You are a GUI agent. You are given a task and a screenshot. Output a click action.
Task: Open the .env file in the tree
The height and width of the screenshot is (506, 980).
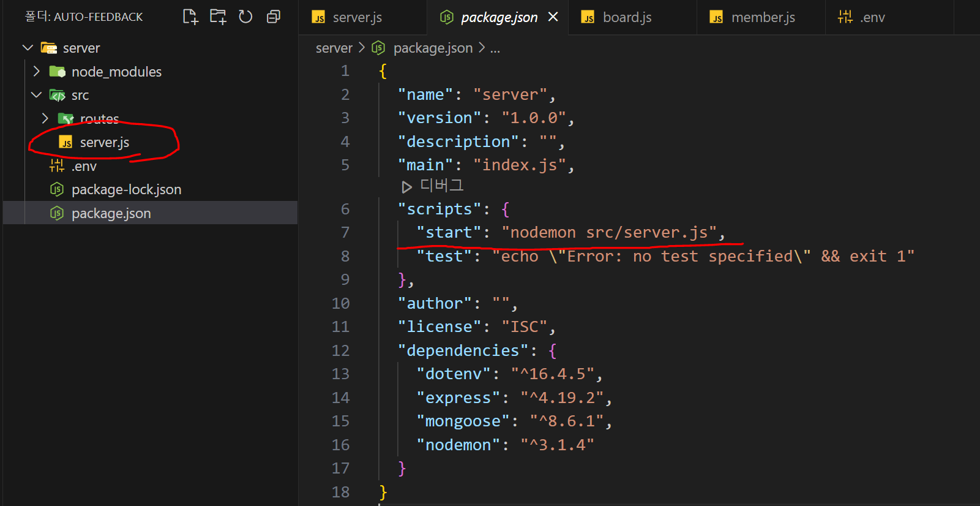(x=84, y=167)
